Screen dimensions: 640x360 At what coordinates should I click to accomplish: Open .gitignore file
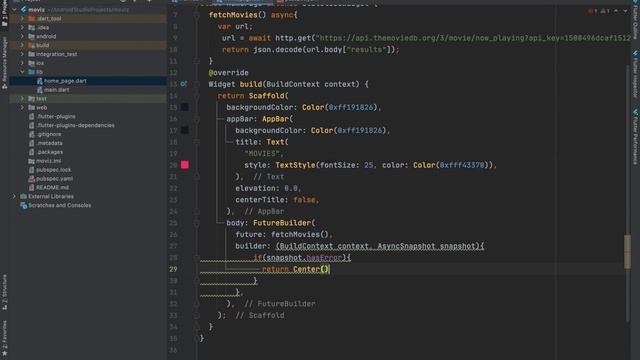[49, 134]
